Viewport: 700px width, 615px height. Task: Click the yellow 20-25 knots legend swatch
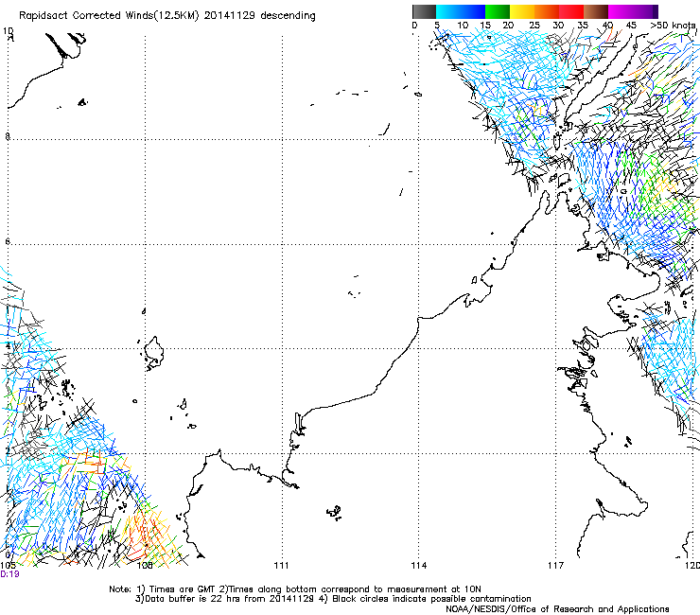(x=522, y=11)
